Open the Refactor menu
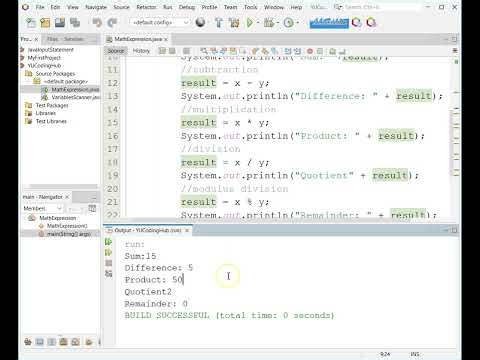 point(146,7)
